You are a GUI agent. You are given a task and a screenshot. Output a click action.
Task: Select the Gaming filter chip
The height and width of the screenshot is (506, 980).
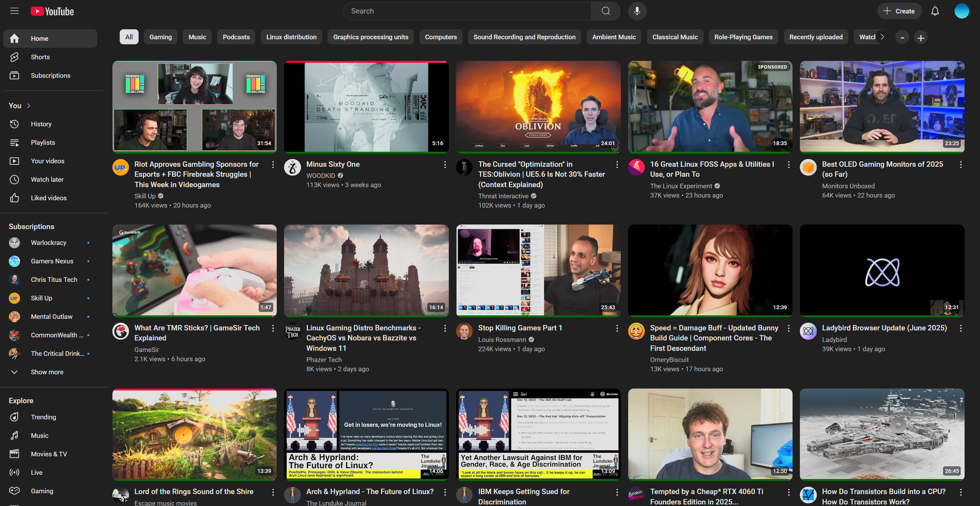pyautogui.click(x=161, y=37)
